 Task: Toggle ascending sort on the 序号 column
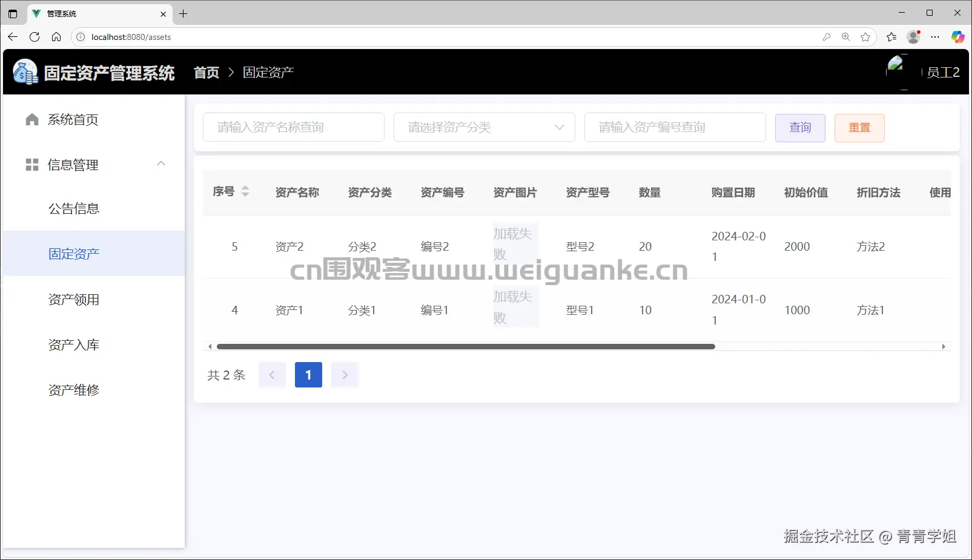pyautogui.click(x=245, y=188)
